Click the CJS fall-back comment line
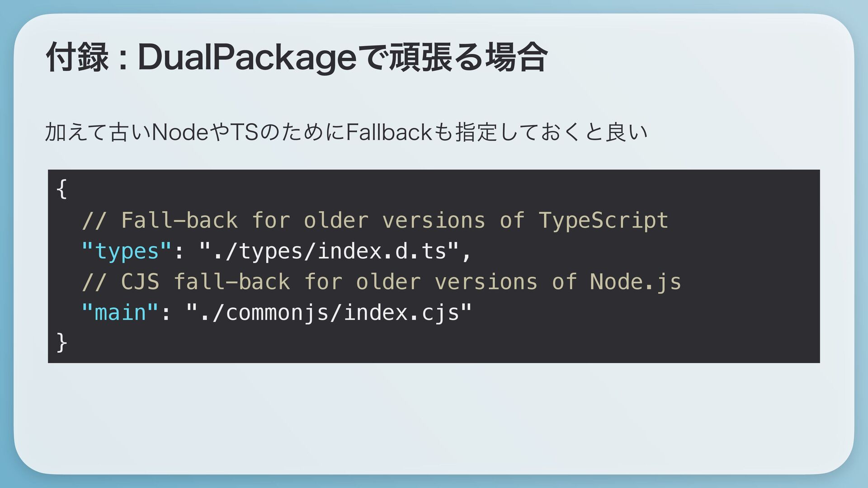Screen dimensions: 868x488 (x=381, y=282)
